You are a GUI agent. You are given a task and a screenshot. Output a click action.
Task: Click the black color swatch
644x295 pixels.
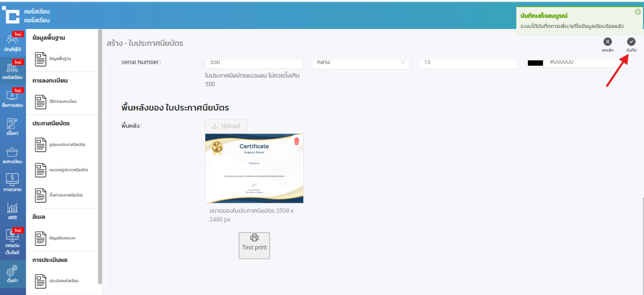pyautogui.click(x=535, y=62)
